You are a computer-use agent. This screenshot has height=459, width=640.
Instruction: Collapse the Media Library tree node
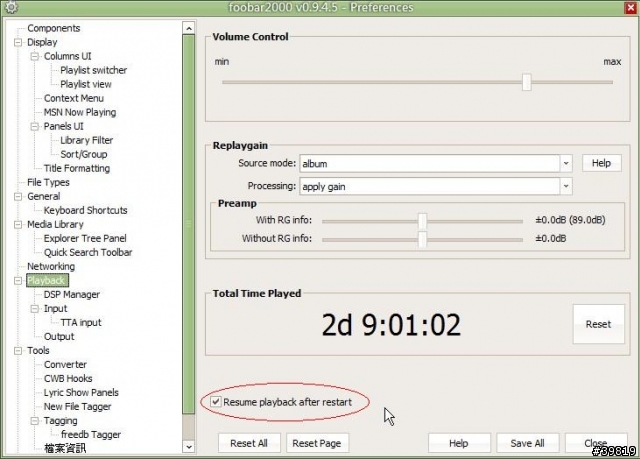18,224
